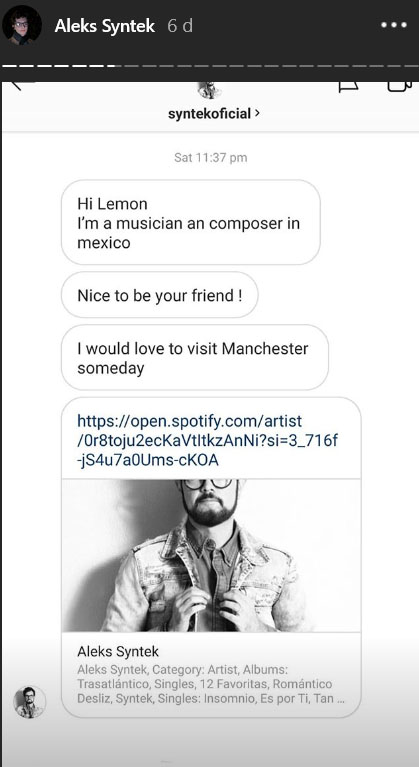This screenshot has width=419, height=767.
Task: Tap the flag icon in chat header
Action: coord(348,87)
